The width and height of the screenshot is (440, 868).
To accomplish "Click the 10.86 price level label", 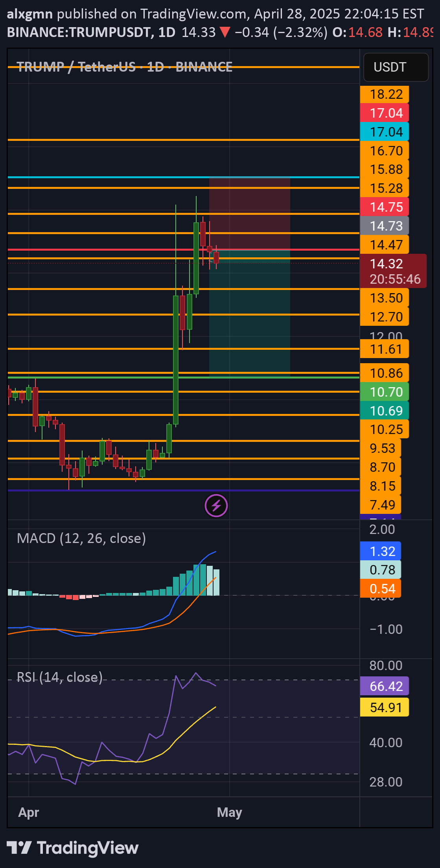I will click(385, 373).
